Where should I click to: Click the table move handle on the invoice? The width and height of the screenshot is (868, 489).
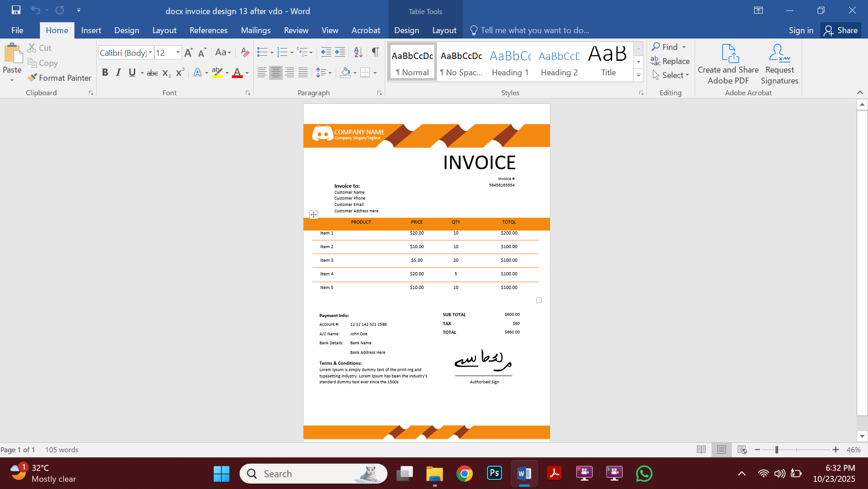tap(313, 214)
